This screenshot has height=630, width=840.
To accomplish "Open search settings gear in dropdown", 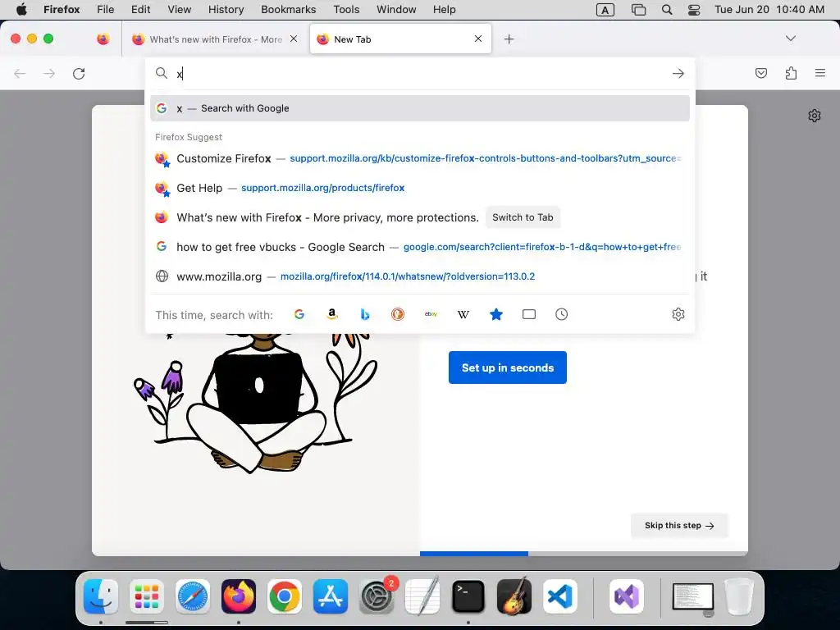I will coord(678,314).
